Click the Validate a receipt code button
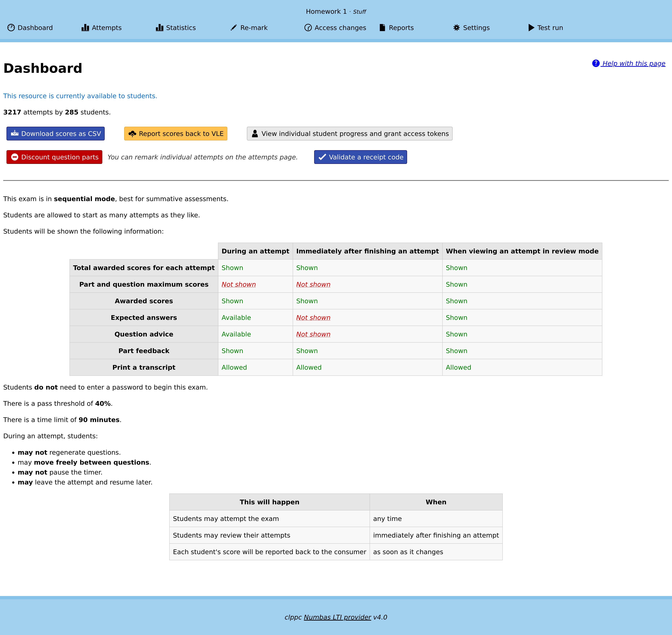 coord(360,157)
